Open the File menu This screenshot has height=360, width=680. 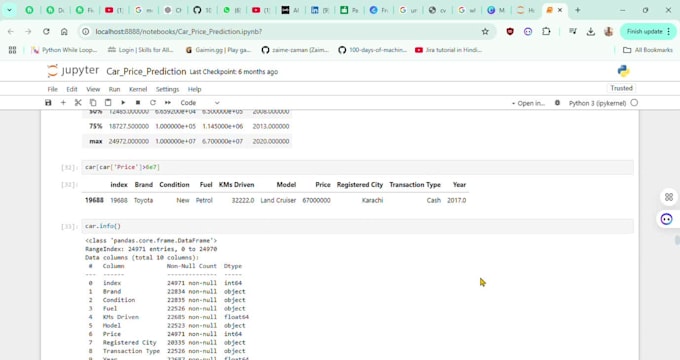[x=52, y=89]
